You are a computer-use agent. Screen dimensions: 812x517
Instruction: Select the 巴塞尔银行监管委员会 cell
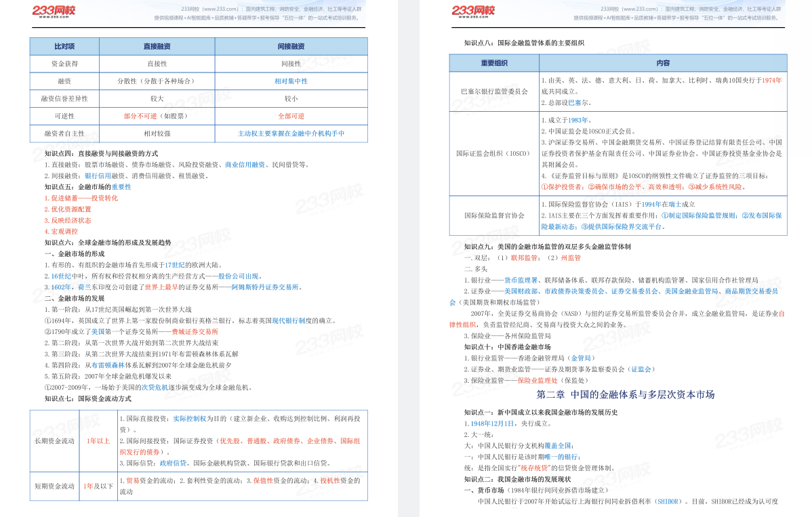pyautogui.click(x=494, y=91)
